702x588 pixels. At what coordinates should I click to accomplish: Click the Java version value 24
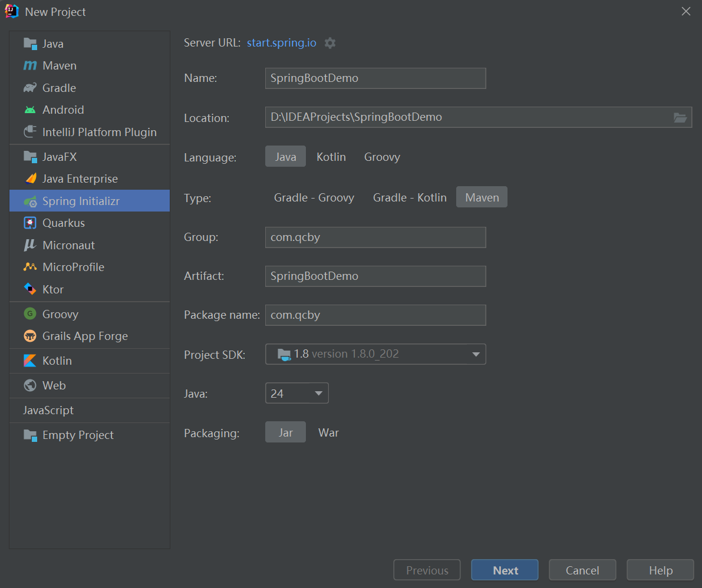coord(276,394)
